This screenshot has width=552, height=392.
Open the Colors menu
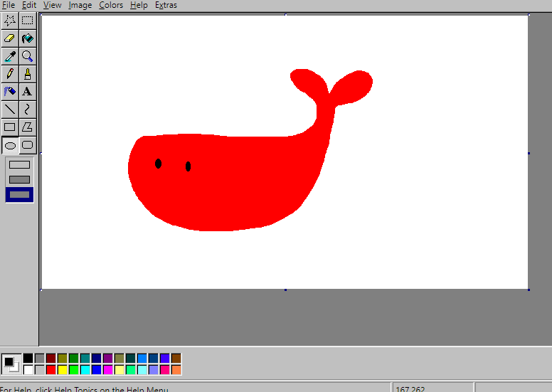pyautogui.click(x=111, y=5)
